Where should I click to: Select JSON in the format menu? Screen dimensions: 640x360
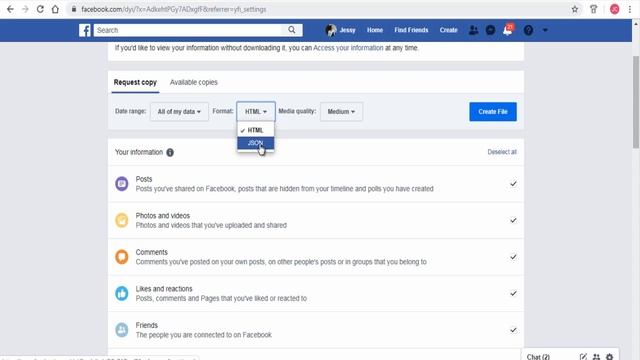pos(256,143)
